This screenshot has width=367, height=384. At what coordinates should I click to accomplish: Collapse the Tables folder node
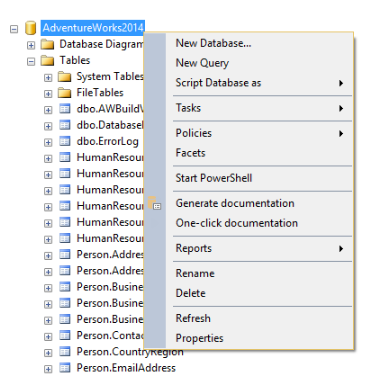tap(31, 62)
